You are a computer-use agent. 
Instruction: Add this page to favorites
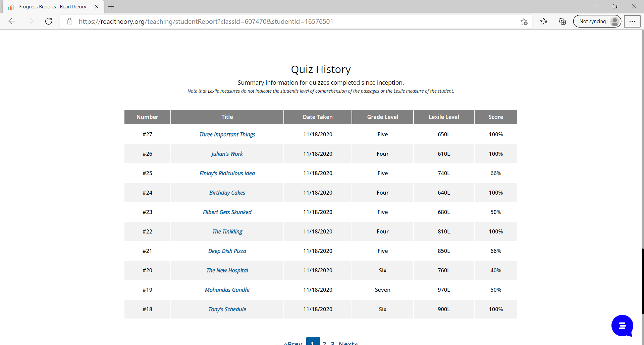[x=524, y=22]
